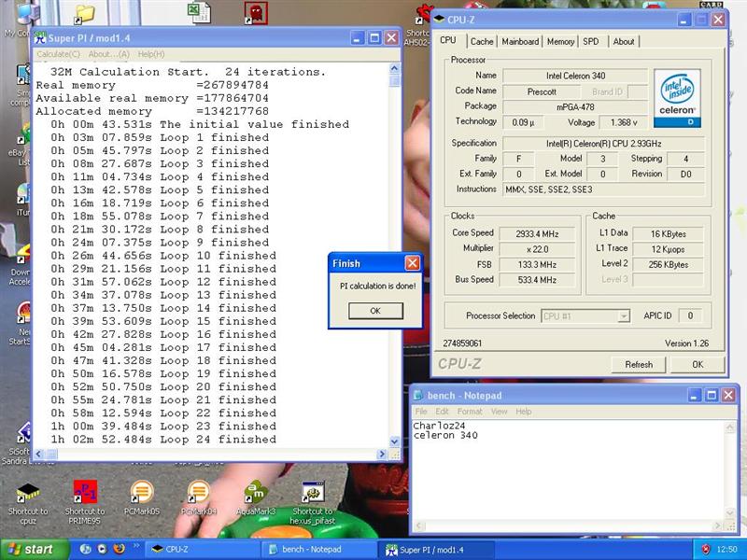Maximize the Super PI window
This screenshot has height=560, width=747.
(x=374, y=37)
